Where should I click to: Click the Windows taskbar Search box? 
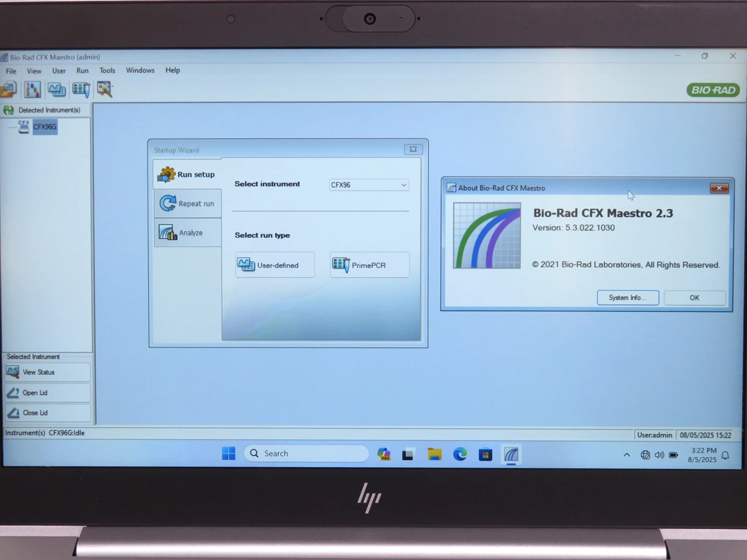(x=306, y=454)
